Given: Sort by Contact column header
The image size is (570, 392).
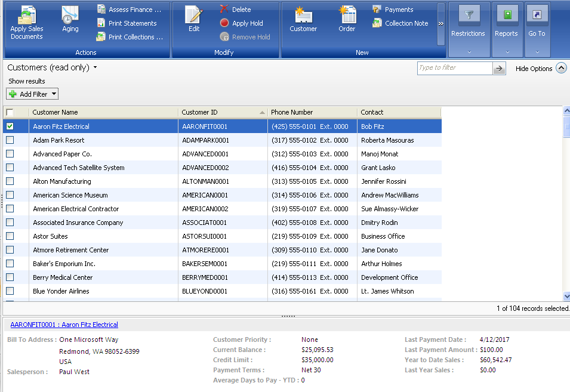Looking at the screenshot, I should (399, 112).
